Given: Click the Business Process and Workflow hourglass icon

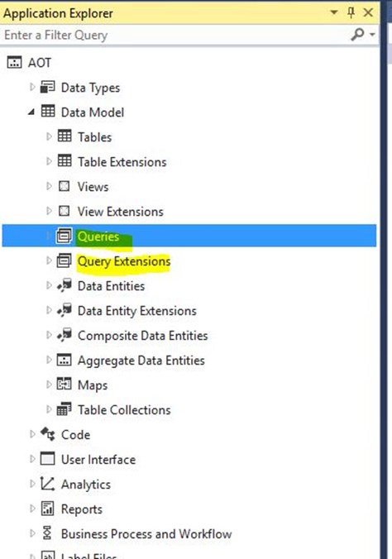Looking at the screenshot, I should click(47, 533).
